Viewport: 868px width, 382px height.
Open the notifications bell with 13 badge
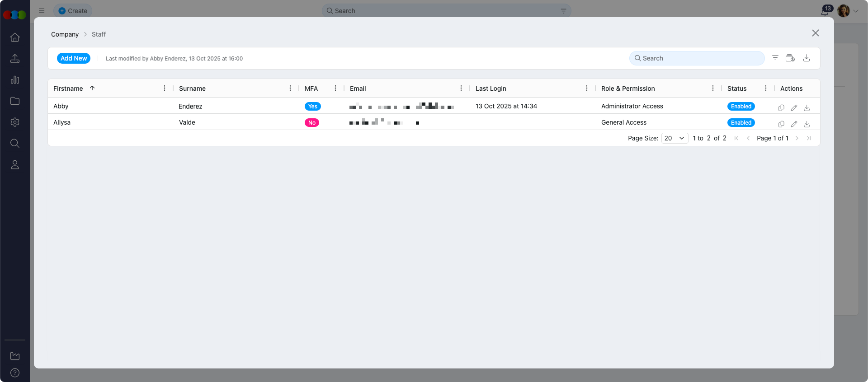click(825, 11)
